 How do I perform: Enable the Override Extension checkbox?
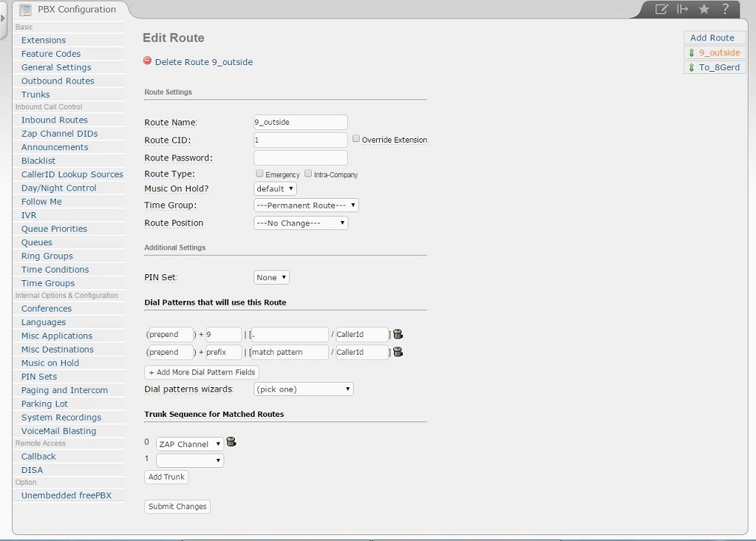click(x=356, y=139)
